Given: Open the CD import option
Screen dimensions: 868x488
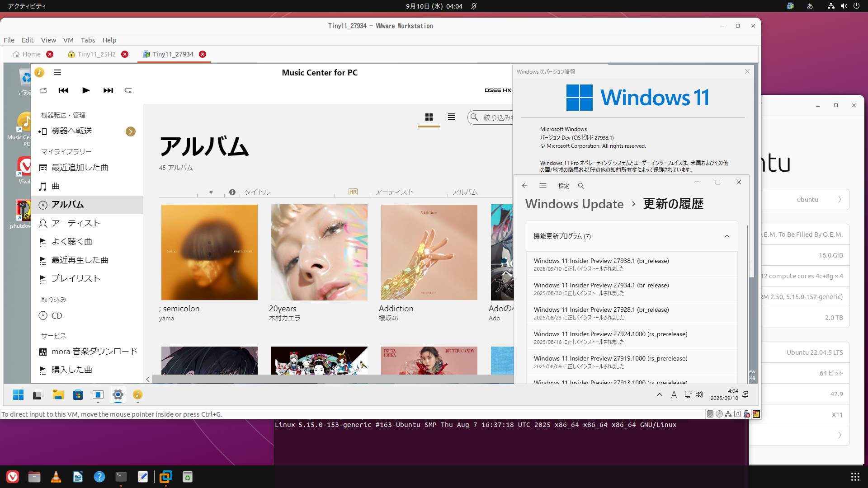Looking at the screenshot, I should (x=87, y=316).
